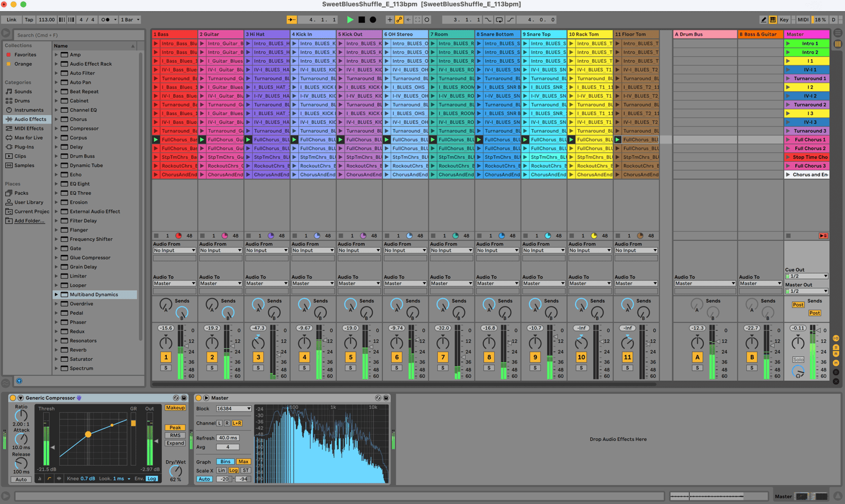
Task: Launch the Full Chorus 1 scene
Action: tap(789, 140)
